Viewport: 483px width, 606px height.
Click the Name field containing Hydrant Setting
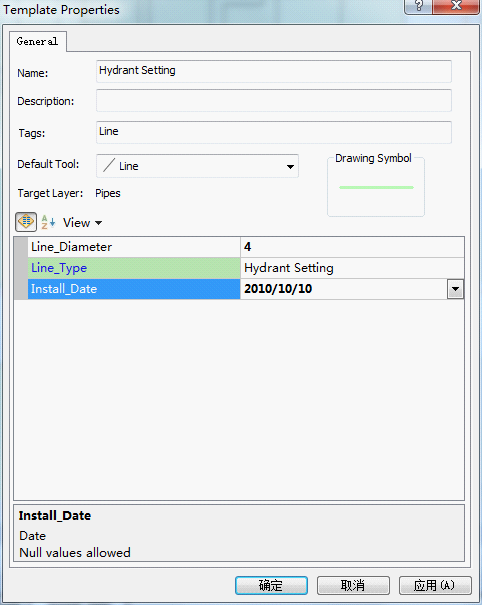(x=274, y=71)
